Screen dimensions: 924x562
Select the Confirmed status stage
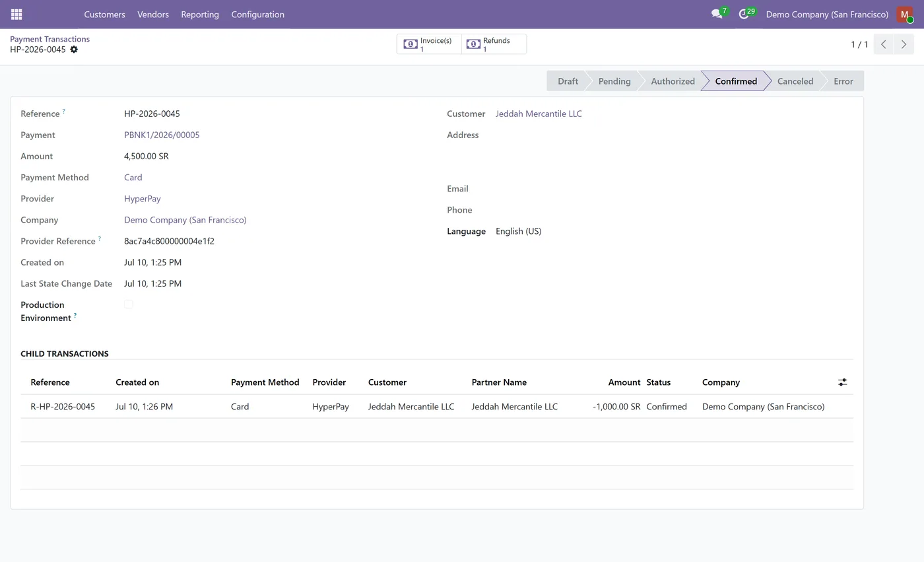736,81
